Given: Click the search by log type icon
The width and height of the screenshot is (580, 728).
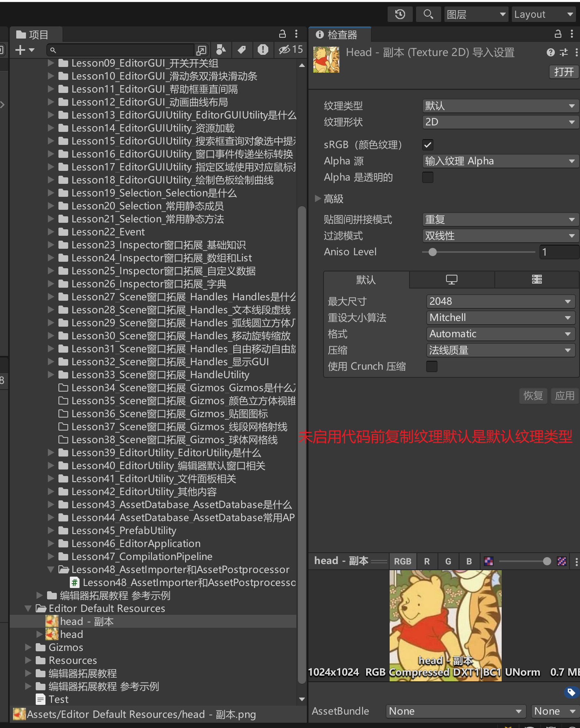Looking at the screenshot, I should (x=263, y=50).
